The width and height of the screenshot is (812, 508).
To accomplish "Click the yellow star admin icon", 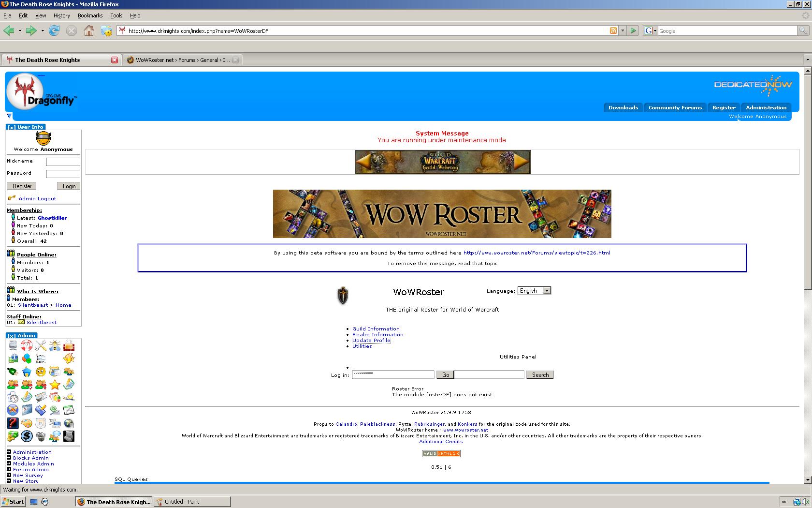I will click(x=55, y=385).
